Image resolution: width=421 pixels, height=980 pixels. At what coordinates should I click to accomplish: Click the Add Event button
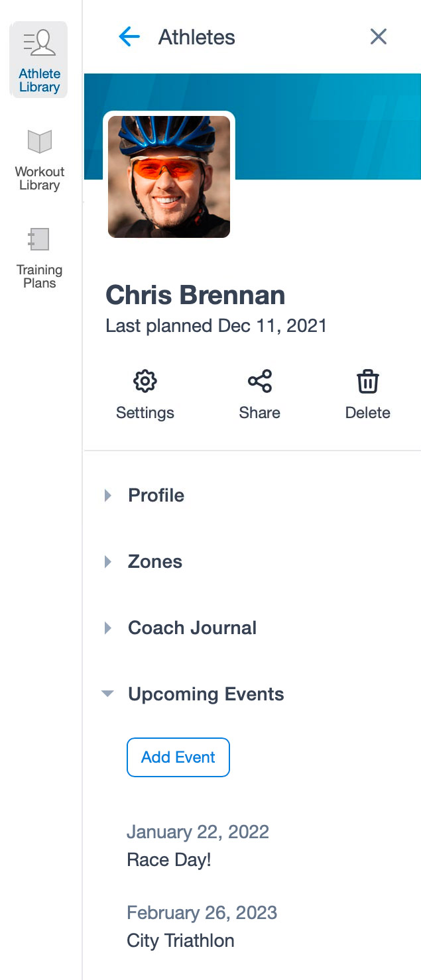pos(178,757)
